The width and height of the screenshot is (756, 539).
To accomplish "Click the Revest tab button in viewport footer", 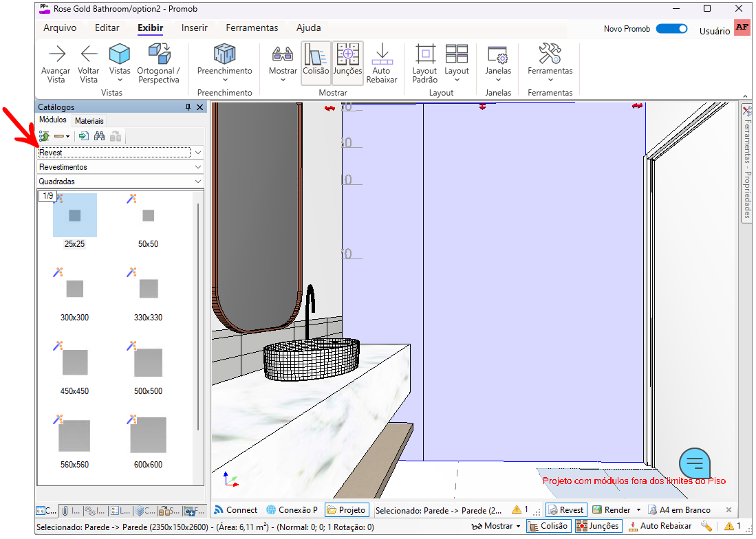I will tap(566, 510).
